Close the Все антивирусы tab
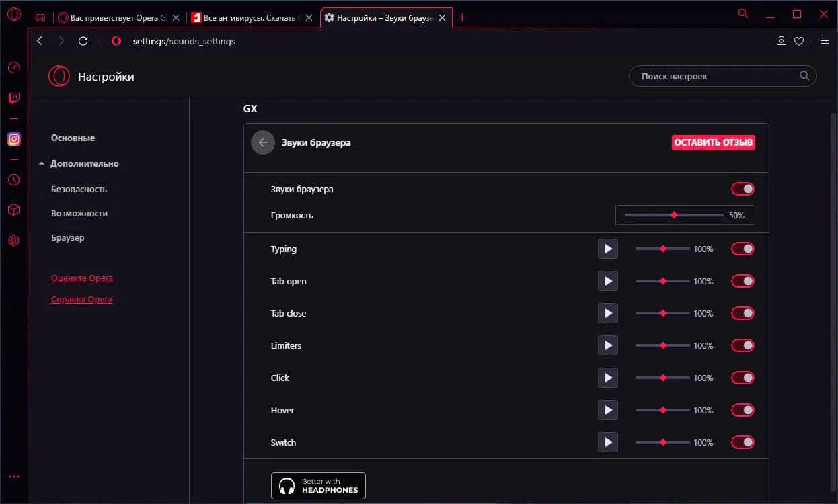The width and height of the screenshot is (838, 504). pos(309,17)
